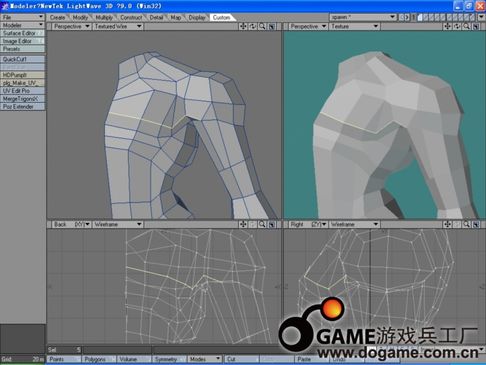
Task: Click the MergeTrigonsX button
Action: pyautogui.click(x=22, y=99)
